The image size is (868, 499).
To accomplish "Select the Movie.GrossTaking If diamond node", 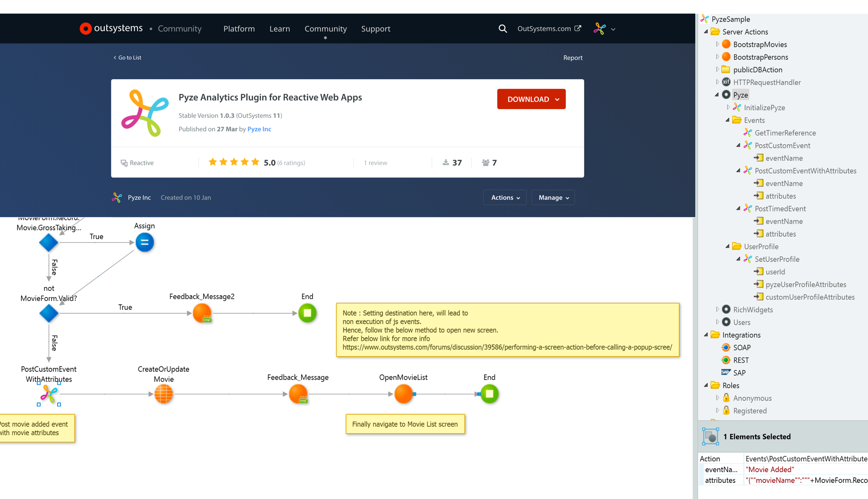I will click(48, 242).
